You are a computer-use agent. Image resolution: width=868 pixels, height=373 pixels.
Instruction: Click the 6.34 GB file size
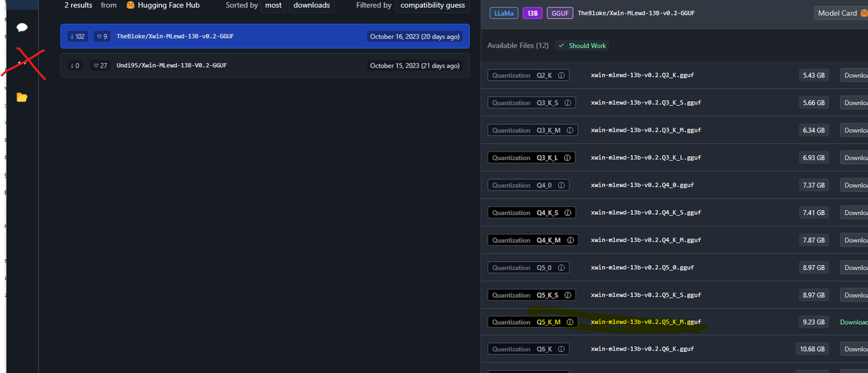(x=814, y=130)
